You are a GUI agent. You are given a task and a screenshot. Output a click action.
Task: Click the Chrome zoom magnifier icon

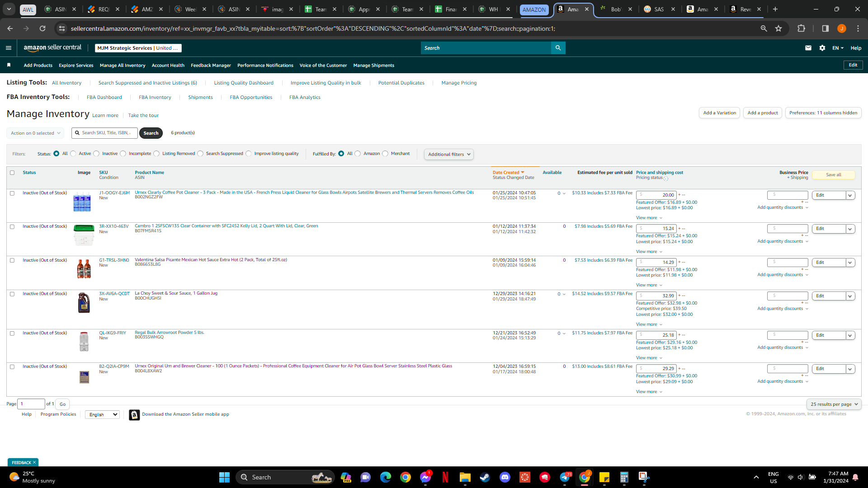tap(764, 28)
